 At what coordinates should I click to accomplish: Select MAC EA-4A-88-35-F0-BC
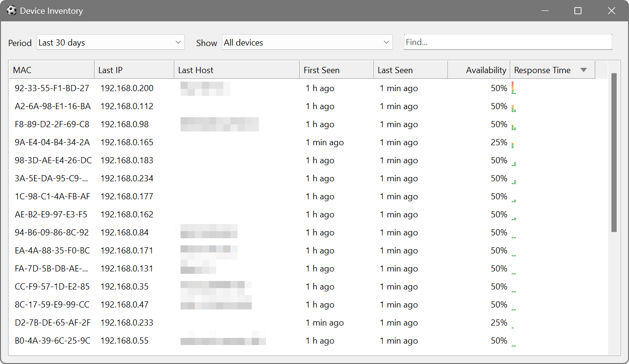[x=52, y=251]
